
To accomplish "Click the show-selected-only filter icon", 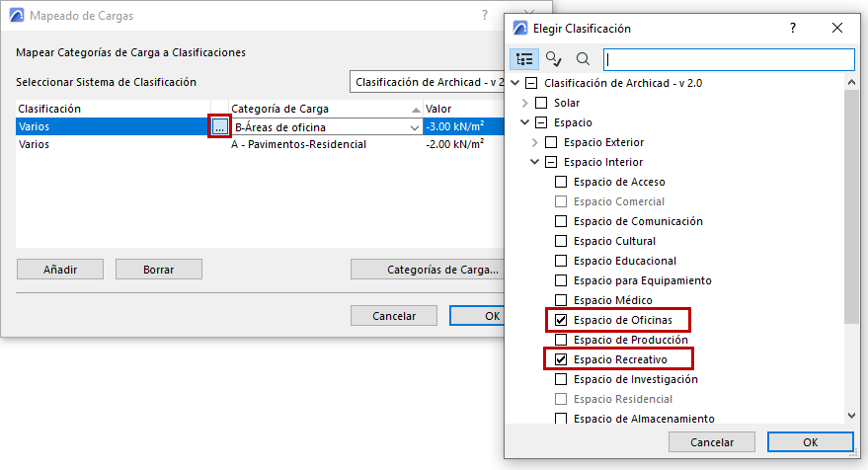I will tap(553, 59).
